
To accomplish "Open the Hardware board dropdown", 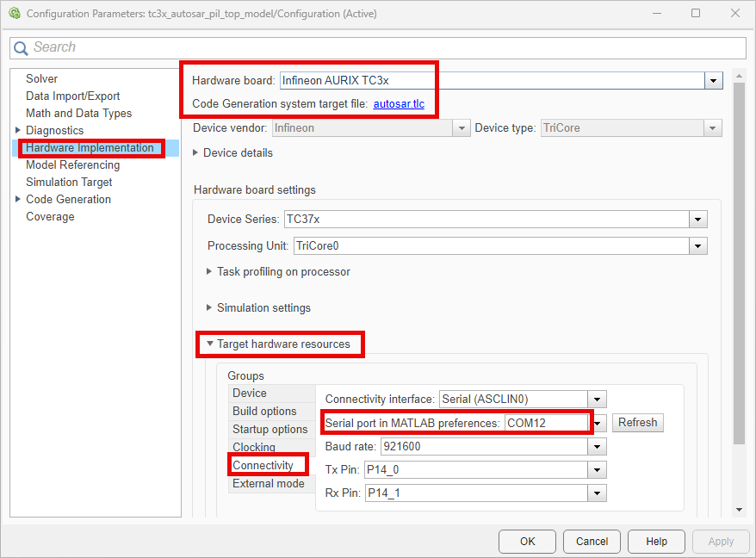I will [713, 81].
